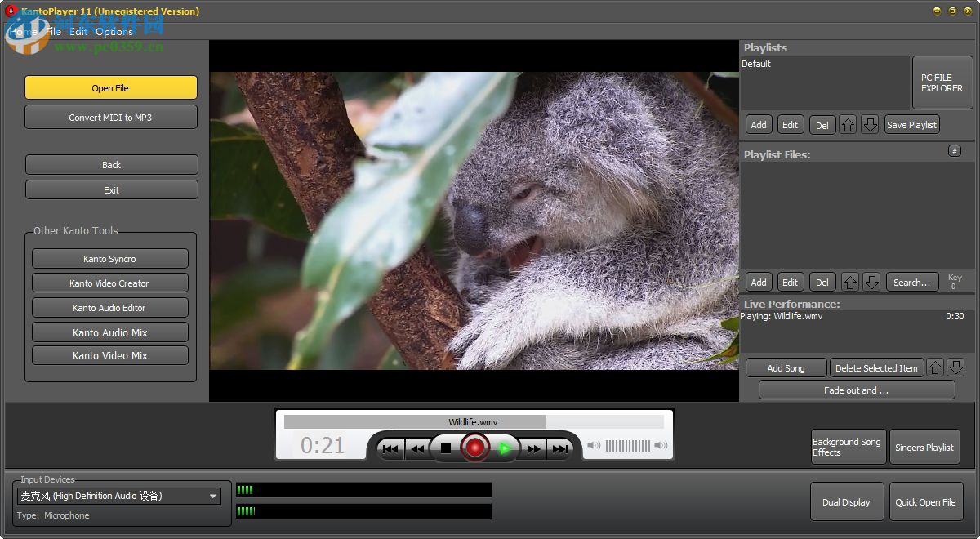This screenshot has height=539, width=980.
Task: Click the red Record icon
Action: 475,448
